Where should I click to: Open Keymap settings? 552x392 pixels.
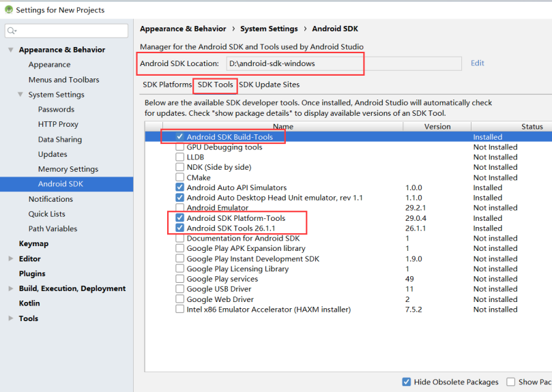[x=34, y=243]
